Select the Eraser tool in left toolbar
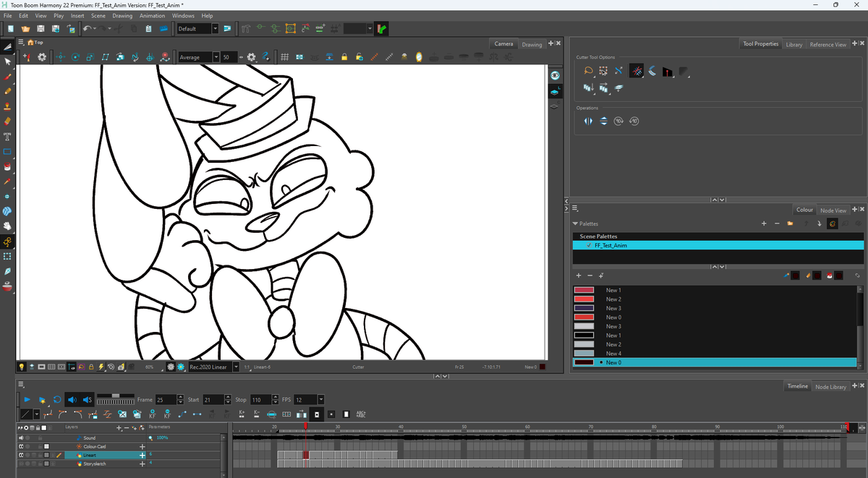The image size is (868, 478). pyautogui.click(x=7, y=121)
